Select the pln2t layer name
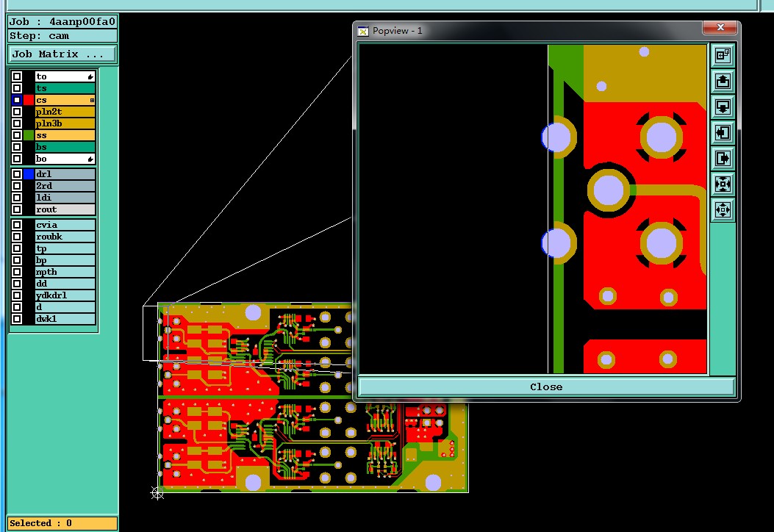 [x=65, y=112]
